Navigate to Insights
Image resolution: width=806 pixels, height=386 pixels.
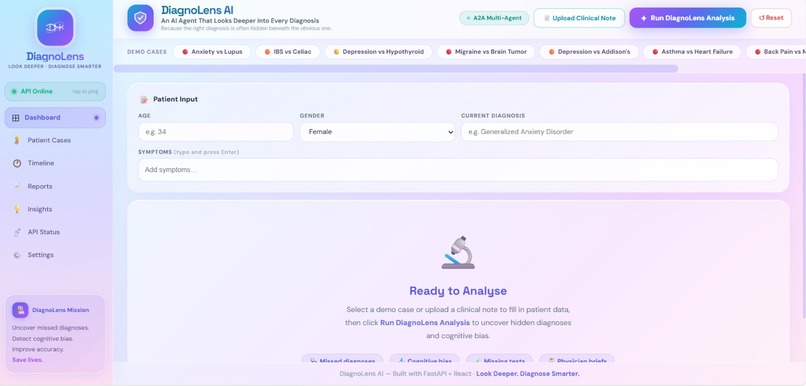tap(55, 209)
